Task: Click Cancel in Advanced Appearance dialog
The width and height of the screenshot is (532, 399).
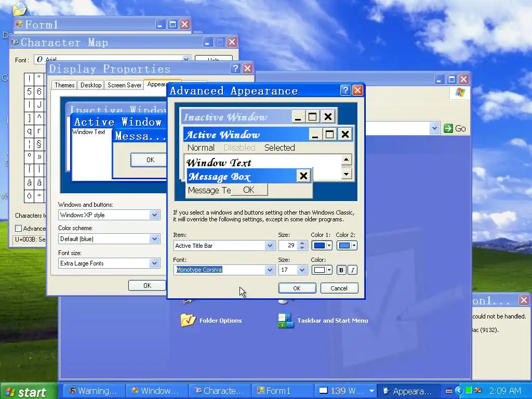Action: (x=339, y=288)
